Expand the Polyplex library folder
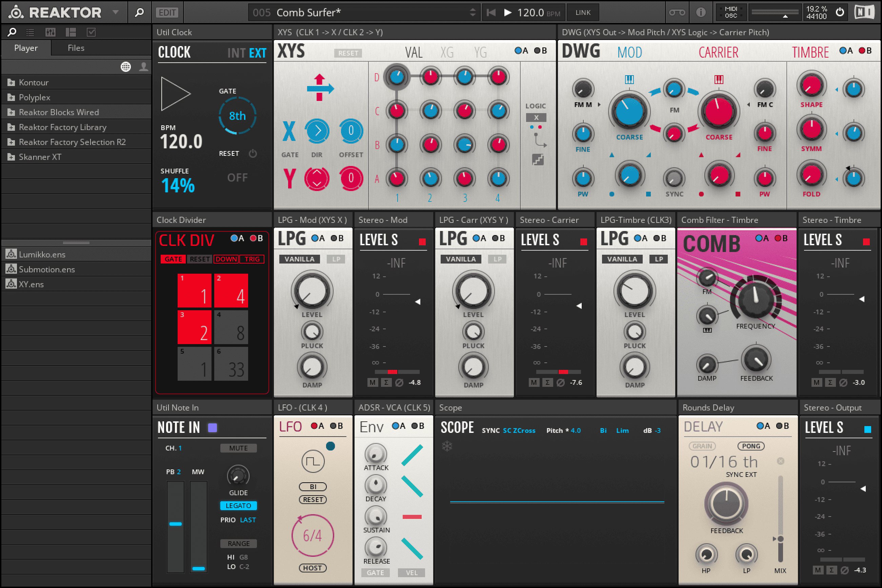The image size is (882, 588). point(11,98)
